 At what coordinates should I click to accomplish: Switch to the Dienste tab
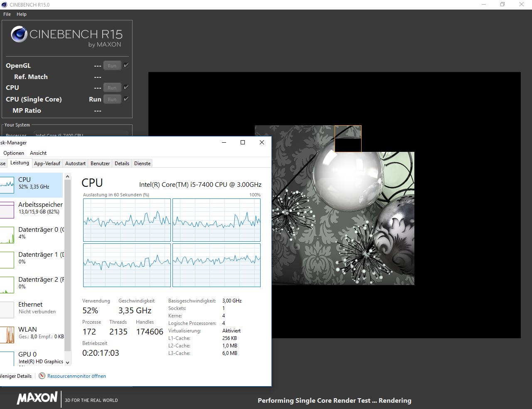tap(142, 164)
